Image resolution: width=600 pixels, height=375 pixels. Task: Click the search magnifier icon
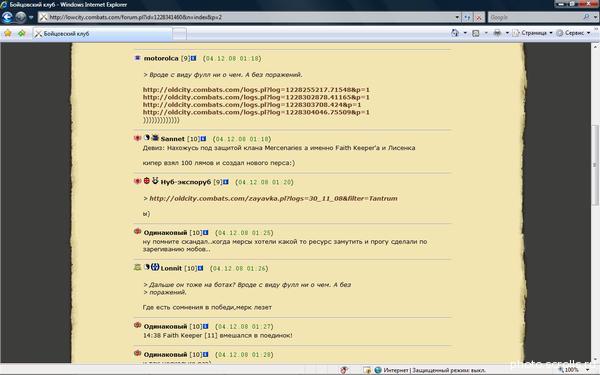pos(586,17)
